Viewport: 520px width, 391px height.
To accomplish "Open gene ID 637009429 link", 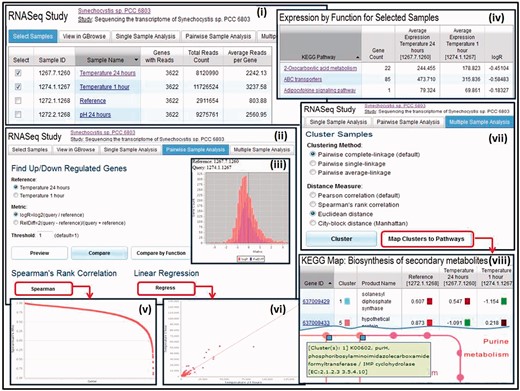I will pyautogui.click(x=316, y=301).
